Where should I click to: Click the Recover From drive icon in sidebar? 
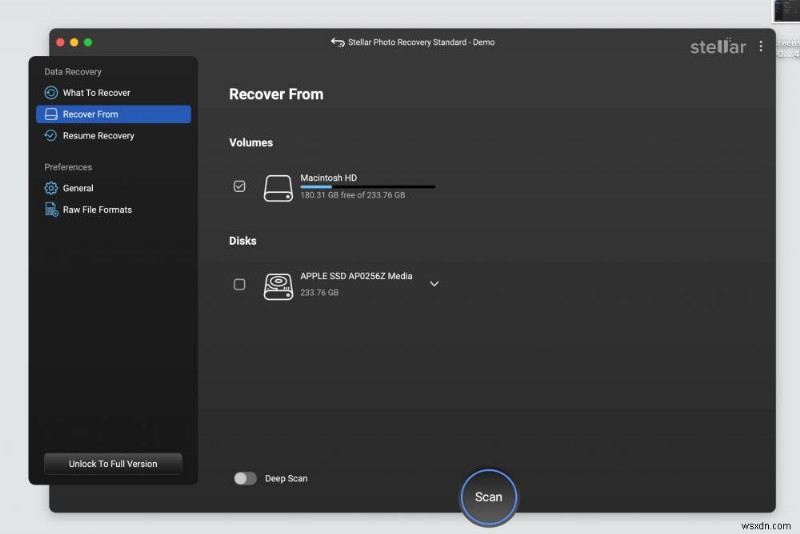(51, 114)
